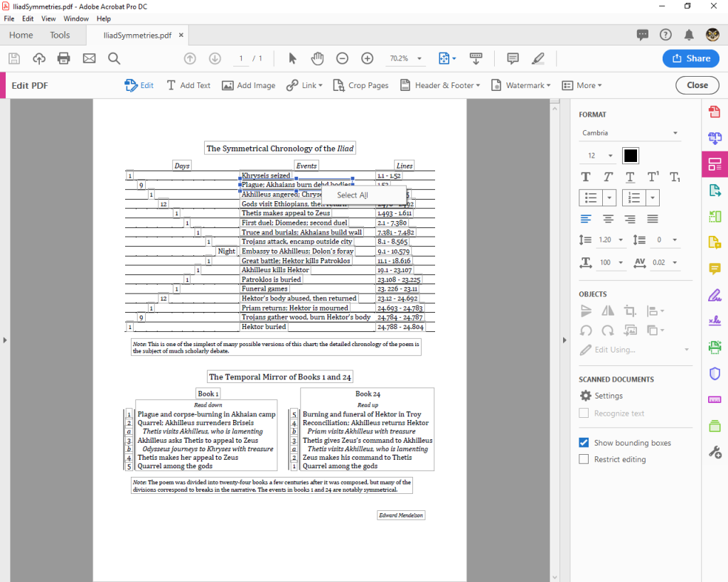
Task: Print the document using the printer icon
Action: click(x=63, y=58)
